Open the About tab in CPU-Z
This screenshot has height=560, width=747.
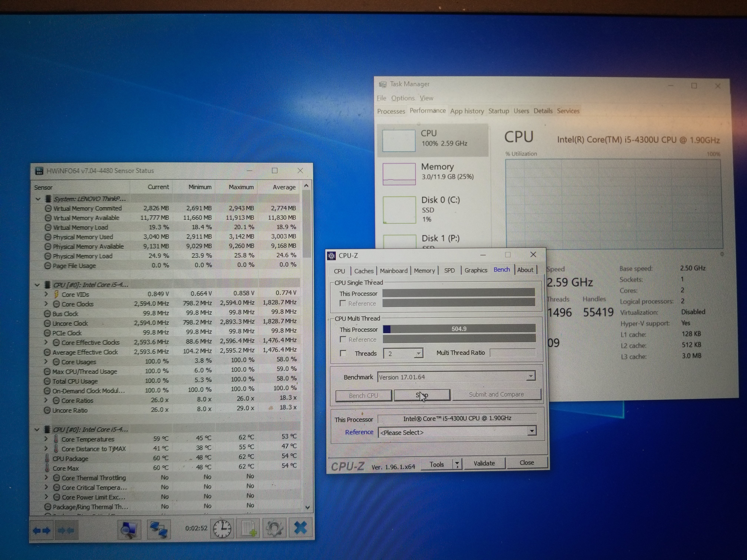pos(525,270)
